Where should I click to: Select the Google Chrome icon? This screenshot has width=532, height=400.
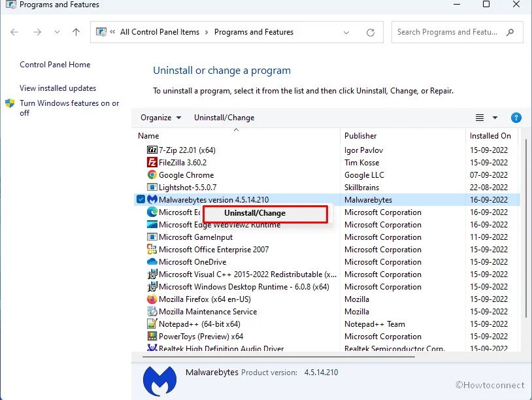coord(151,175)
